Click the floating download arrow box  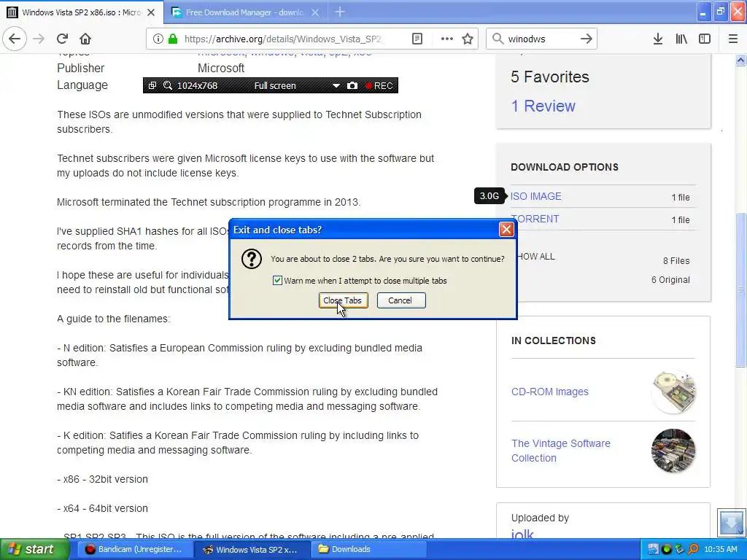[730, 523]
